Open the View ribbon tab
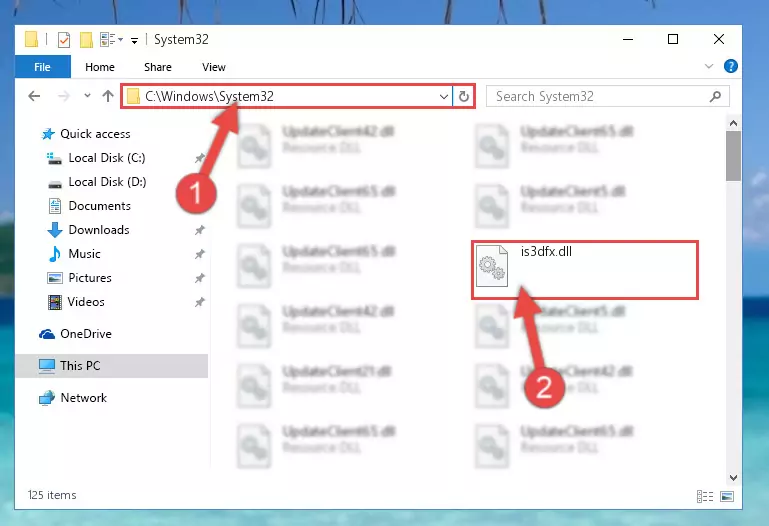This screenshot has height=526, width=769. coord(214,67)
